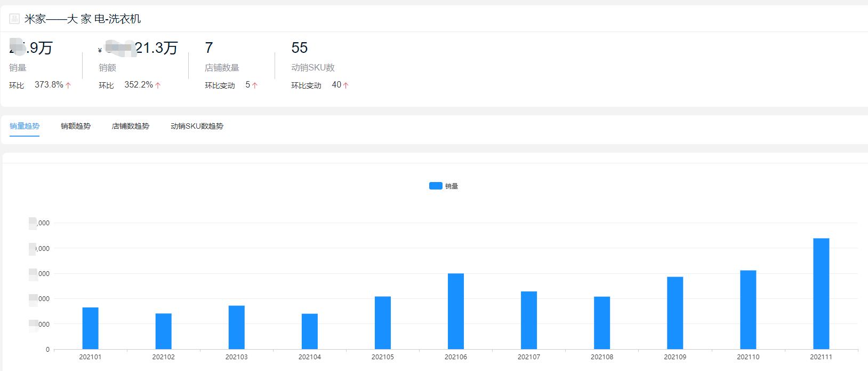The width and height of the screenshot is (868, 371).
Task: Click the 202111 x-axis label
Action: point(821,357)
